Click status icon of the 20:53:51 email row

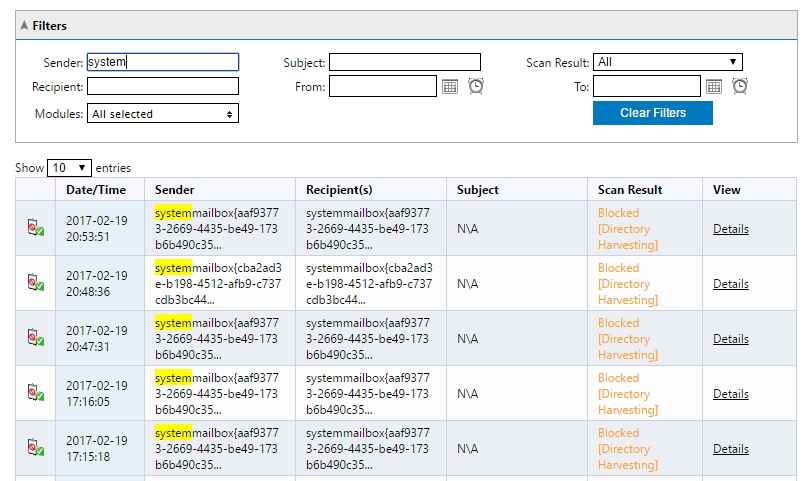tap(36, 228)
